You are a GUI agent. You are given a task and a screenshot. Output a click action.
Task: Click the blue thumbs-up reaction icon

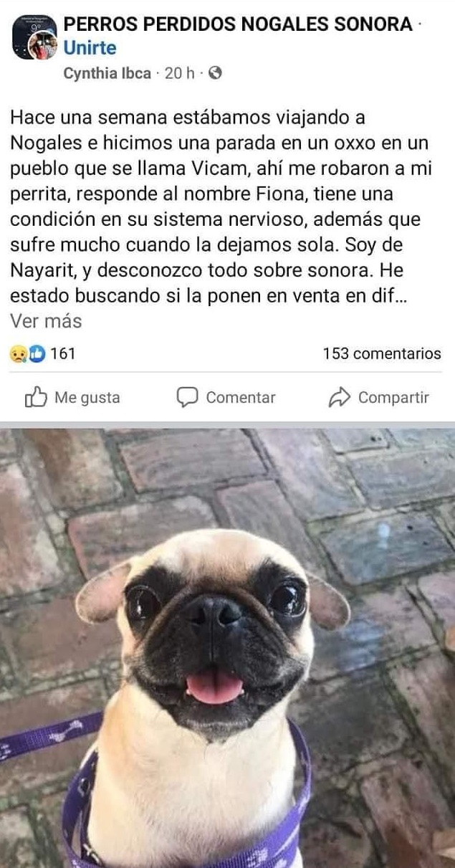(x=36, y=353)
